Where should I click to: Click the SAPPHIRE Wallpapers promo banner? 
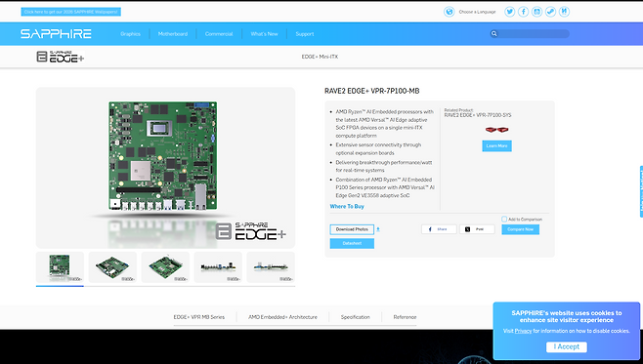coord(71,12)
